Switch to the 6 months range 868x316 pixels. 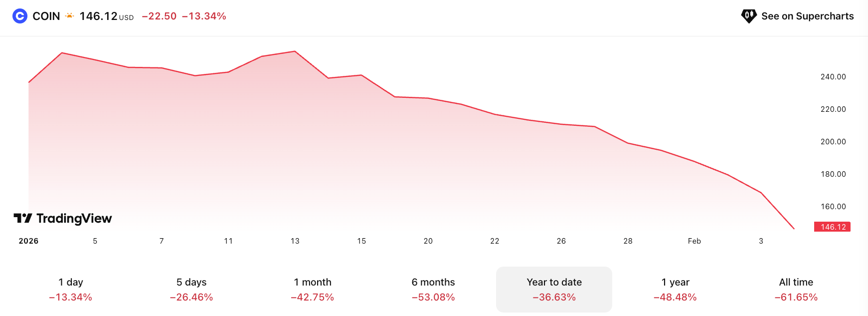(x=433, y=290)
